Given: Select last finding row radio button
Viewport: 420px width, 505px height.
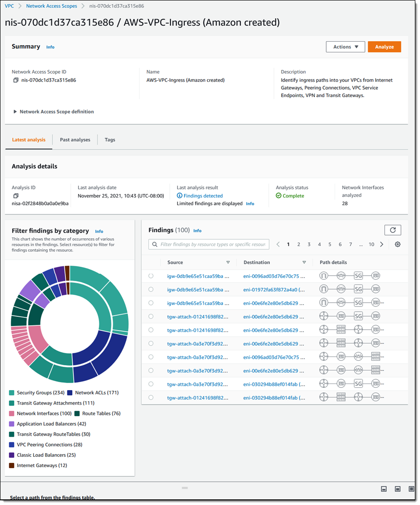Looking at the screenshot, I should [151, 398].
